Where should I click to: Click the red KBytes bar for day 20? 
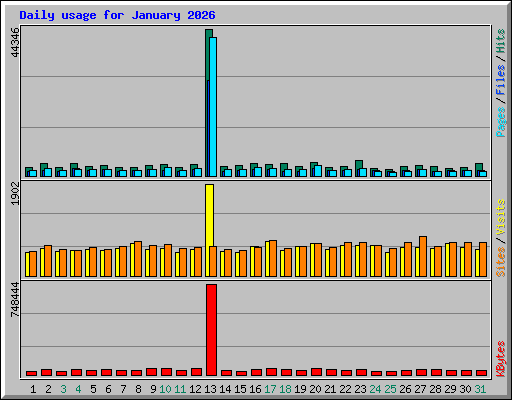click(316, 372)
